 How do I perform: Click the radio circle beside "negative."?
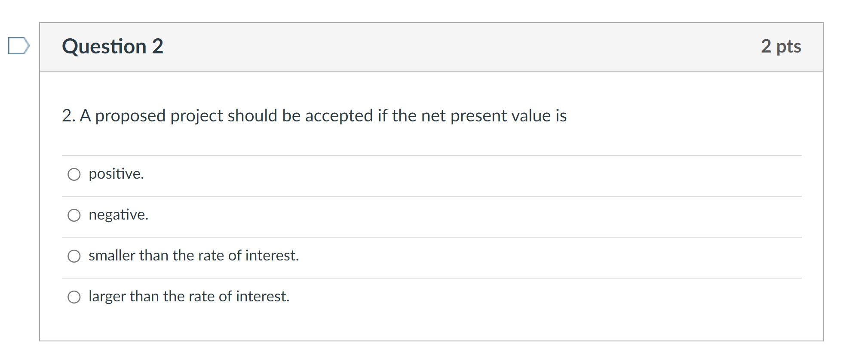tap(74, 214)
